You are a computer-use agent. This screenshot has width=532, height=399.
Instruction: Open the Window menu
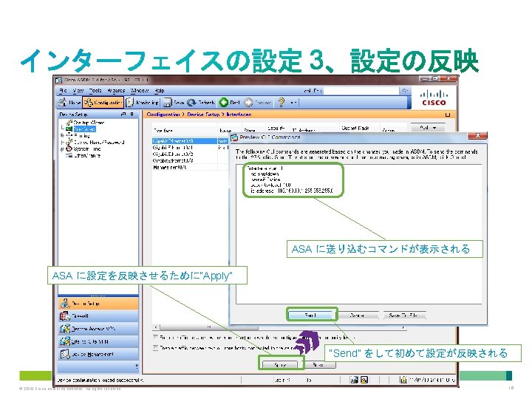(140, 91)
